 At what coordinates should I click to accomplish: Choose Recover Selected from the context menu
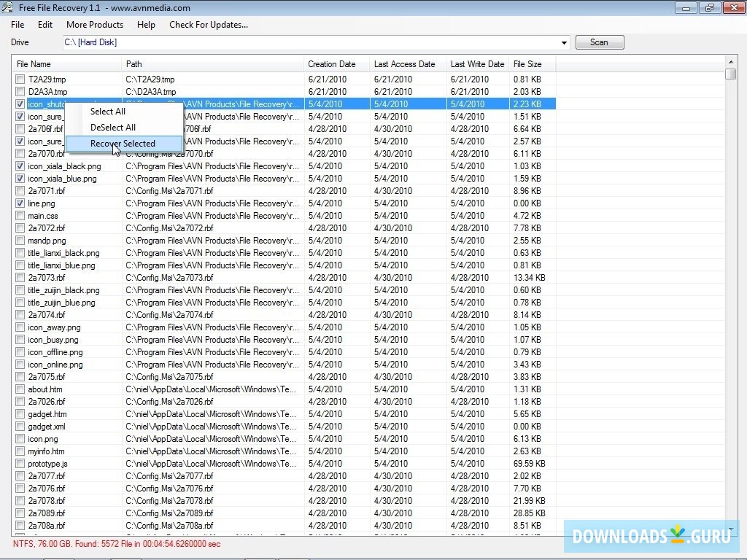click(x=122, y=143)
